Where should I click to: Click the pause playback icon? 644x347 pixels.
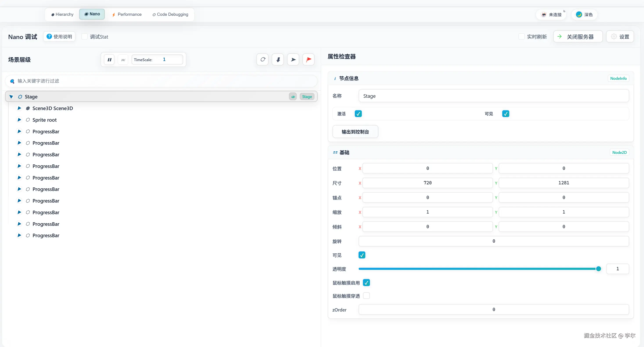tap(109, 60)
